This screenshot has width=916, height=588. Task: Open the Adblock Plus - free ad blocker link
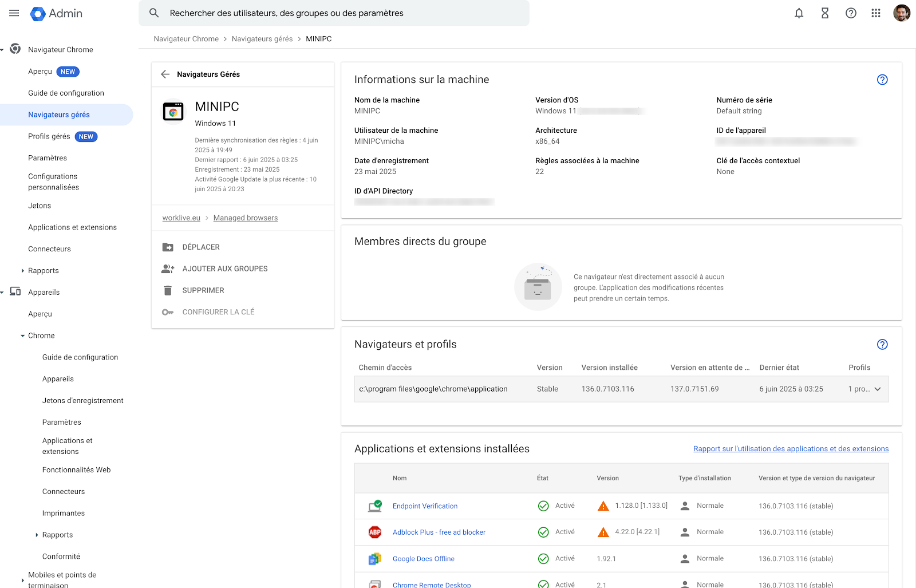pyautogui.click(x=439, y=532)
